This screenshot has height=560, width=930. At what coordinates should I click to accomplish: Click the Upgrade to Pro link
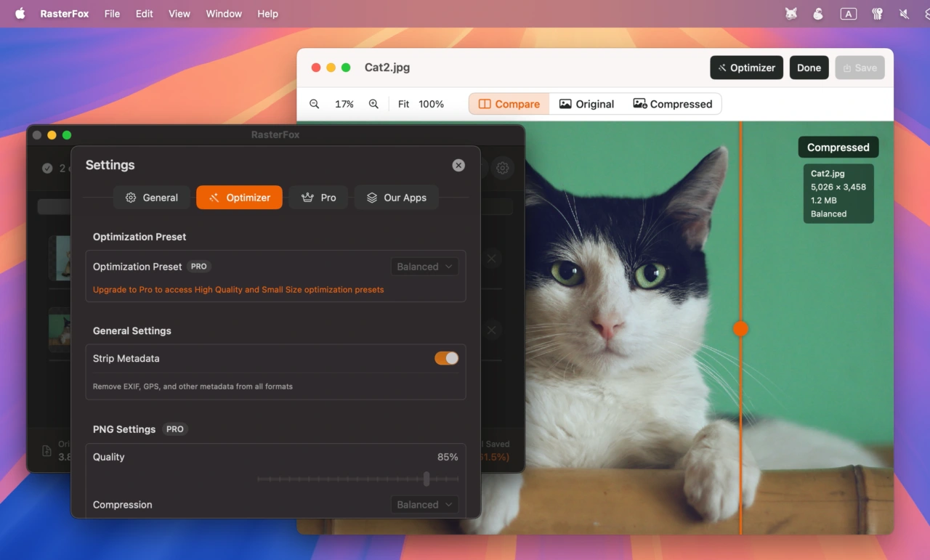click(x=238, y=289)
